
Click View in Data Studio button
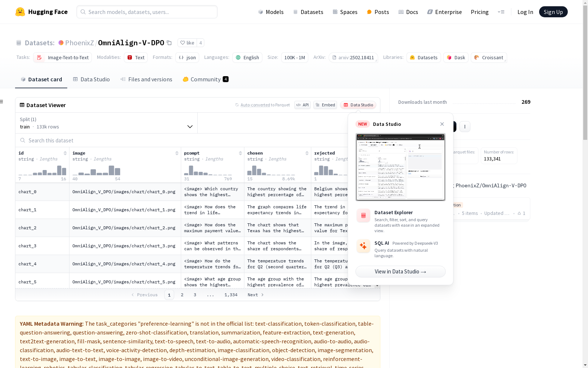400,272
